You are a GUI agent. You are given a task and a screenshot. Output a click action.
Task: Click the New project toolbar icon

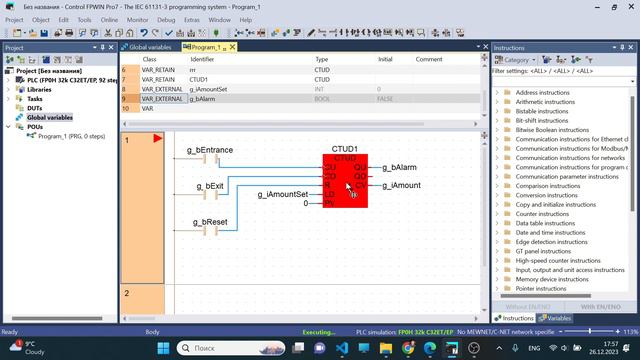coord(17,33)
